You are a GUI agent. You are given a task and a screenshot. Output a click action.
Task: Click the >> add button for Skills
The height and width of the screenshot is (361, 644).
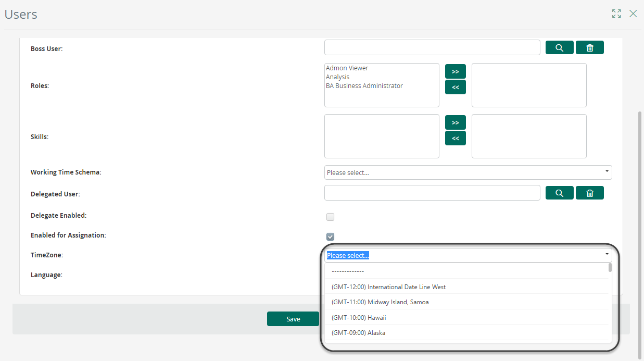point(455,123)
